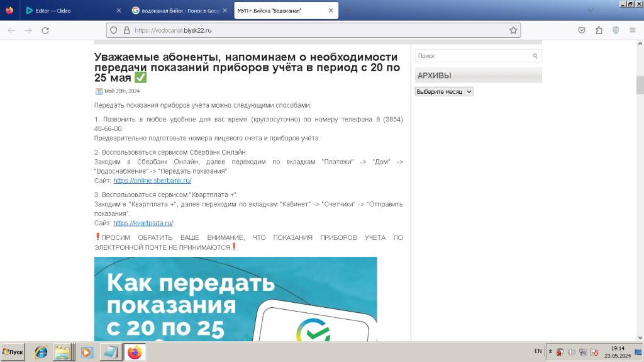
Task: Open the list all tabs chevron
Action: click(590, 11)
